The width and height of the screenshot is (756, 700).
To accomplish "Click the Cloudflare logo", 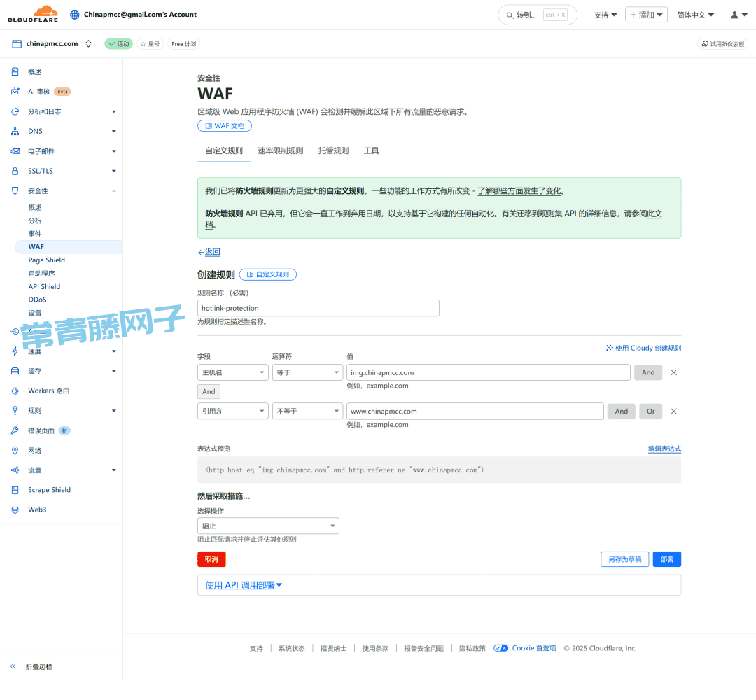I will coord(33,15).
